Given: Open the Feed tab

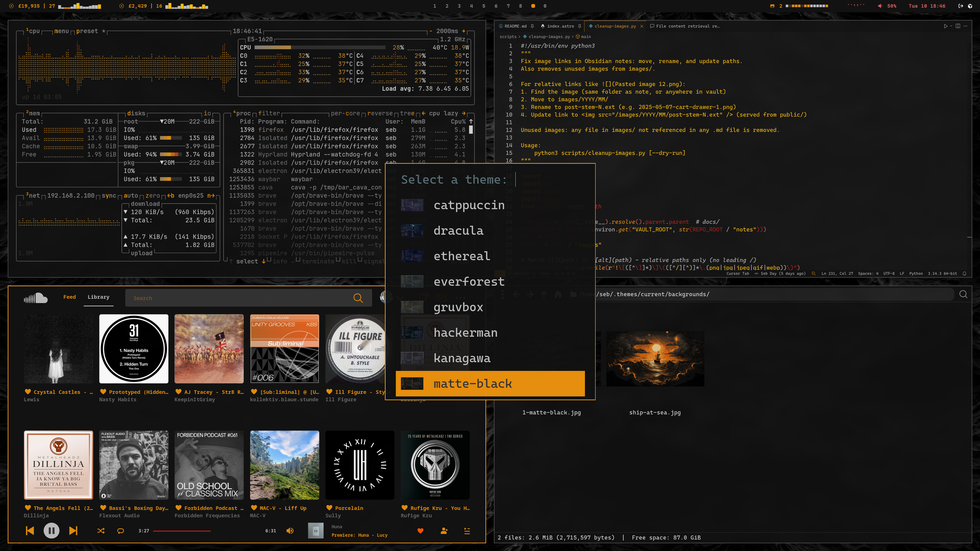Looking at the screenshot, I should [x=69, y=297].
